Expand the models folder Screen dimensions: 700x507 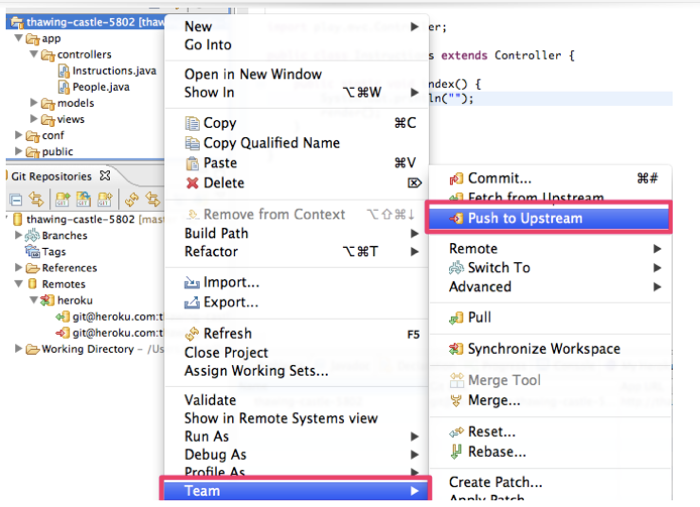[34, 103]
